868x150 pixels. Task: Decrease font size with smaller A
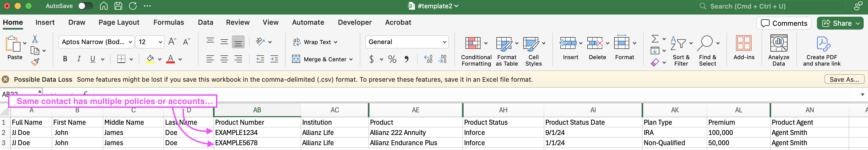coord(186,42)
